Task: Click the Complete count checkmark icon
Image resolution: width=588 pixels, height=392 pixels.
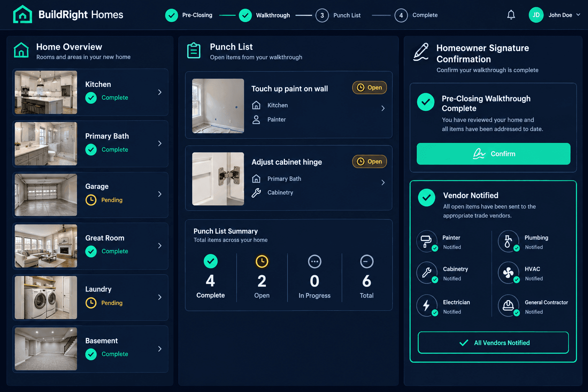Action: tap(211, 261)
